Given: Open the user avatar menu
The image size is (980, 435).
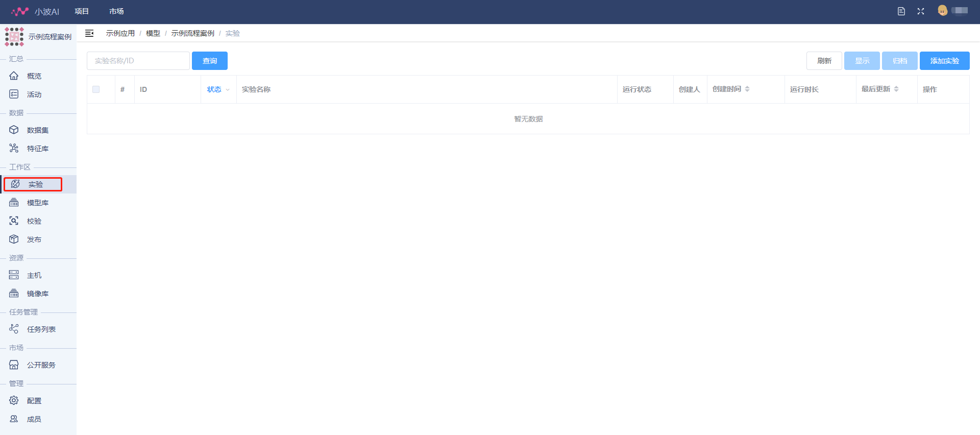Looking at the screenshot, I should pyautogui.click(x=943, y=11).
